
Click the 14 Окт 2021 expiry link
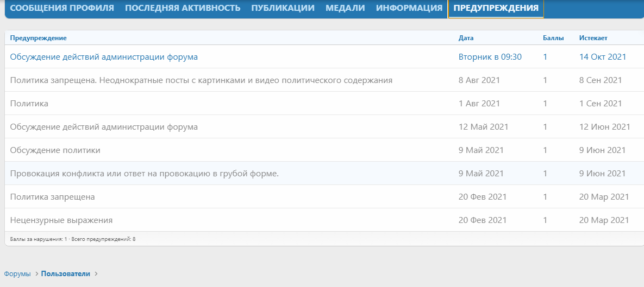point(603,57)
